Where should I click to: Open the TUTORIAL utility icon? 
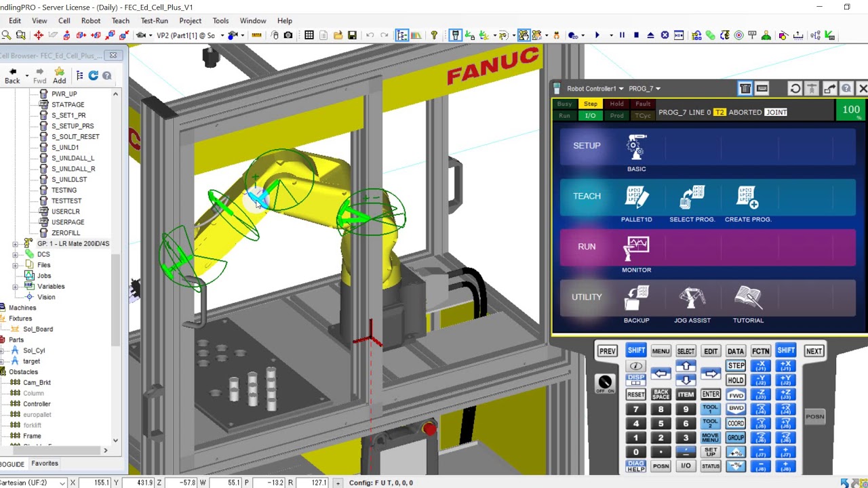click(x=748, y=298)
